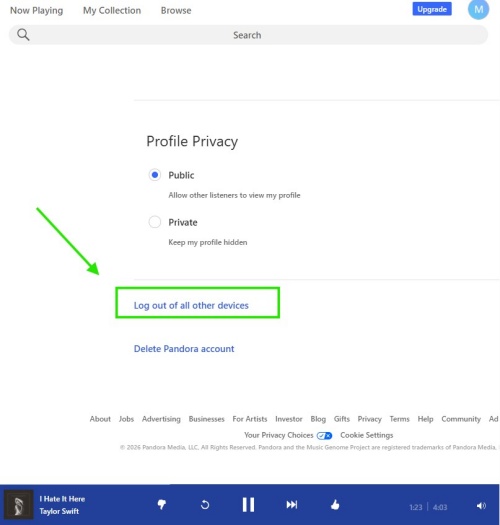Open the My Collection tab

[112, 10]
